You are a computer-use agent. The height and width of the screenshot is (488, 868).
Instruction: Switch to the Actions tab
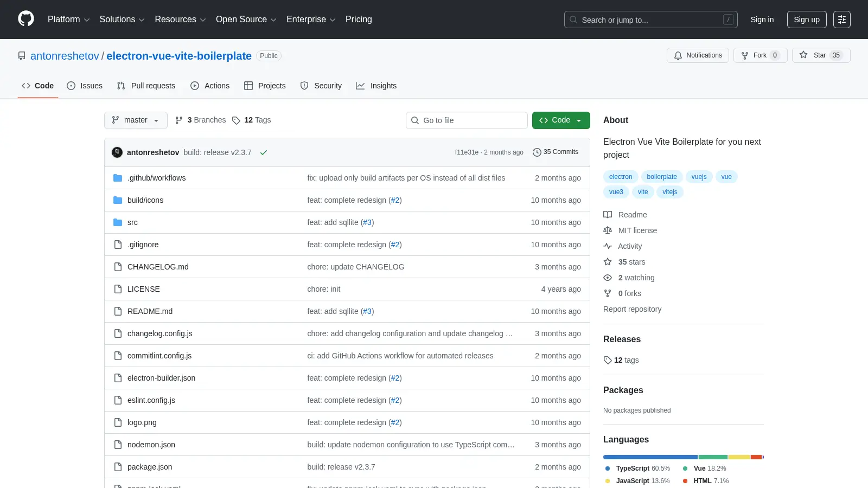[x=210, y=86]
